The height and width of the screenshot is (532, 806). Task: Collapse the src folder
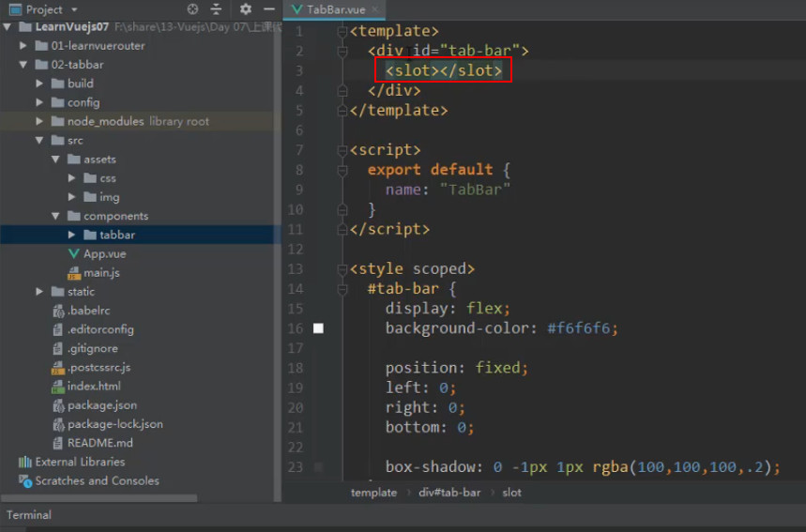click(39, 141)
